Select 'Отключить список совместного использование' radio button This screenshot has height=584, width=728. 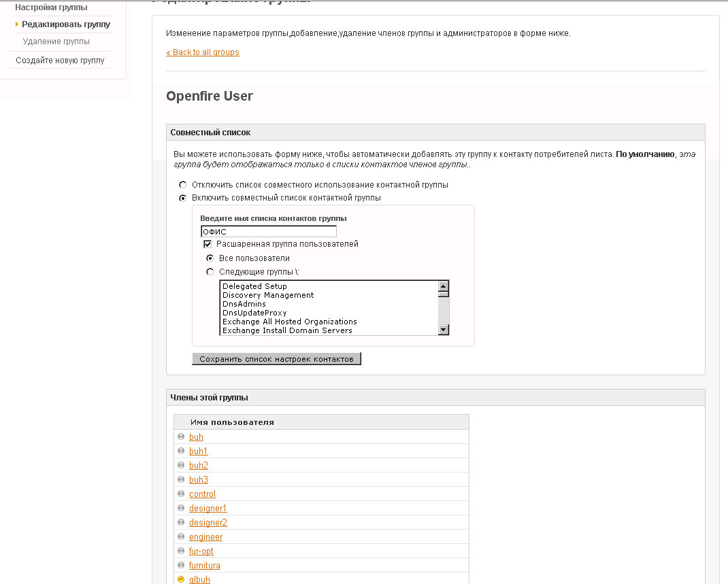(183, 185)
